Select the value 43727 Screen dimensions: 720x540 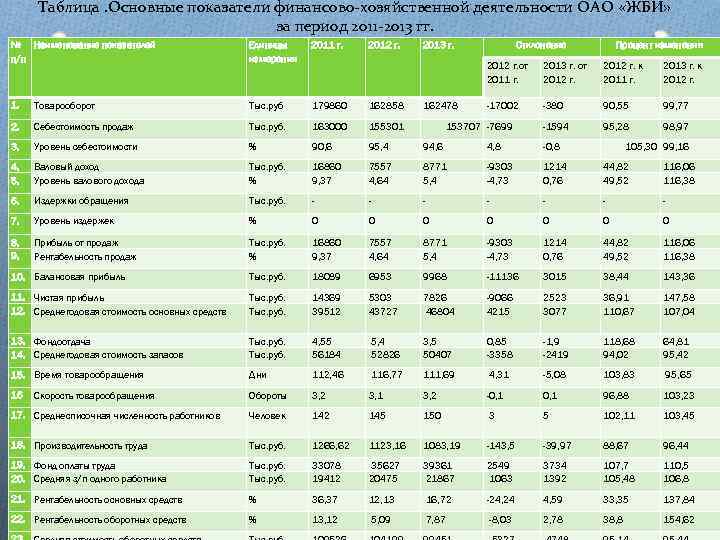click(x=384, y=312)
